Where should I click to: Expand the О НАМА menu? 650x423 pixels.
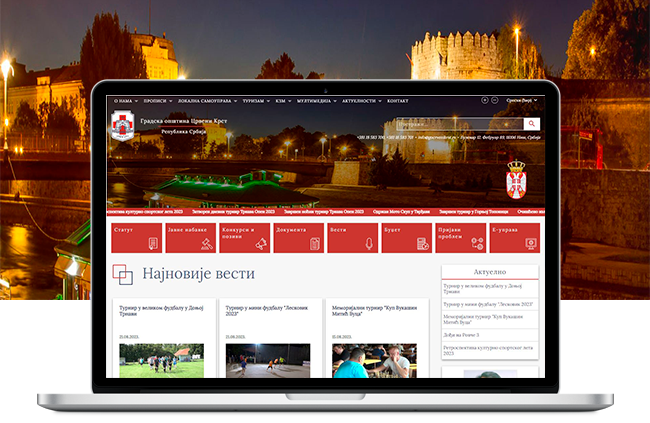(125, 101)
